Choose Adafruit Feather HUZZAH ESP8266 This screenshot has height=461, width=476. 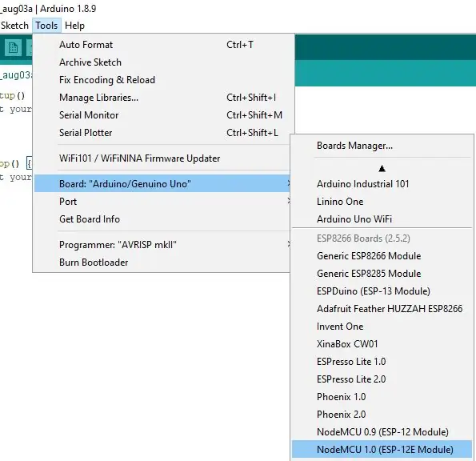382,309
